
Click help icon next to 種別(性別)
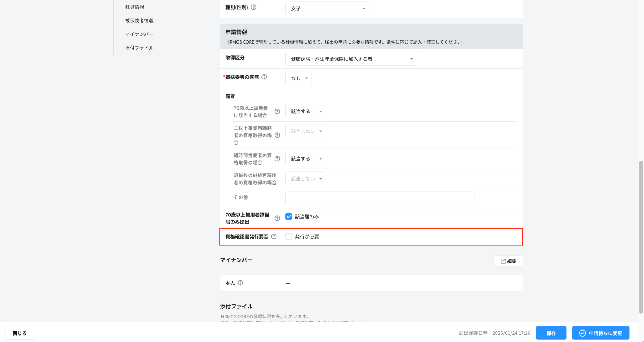254,7
